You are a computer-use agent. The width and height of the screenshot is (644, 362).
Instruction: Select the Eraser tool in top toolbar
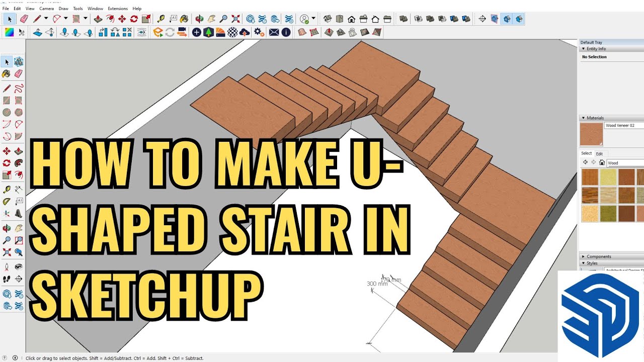(x=24, y=19)
